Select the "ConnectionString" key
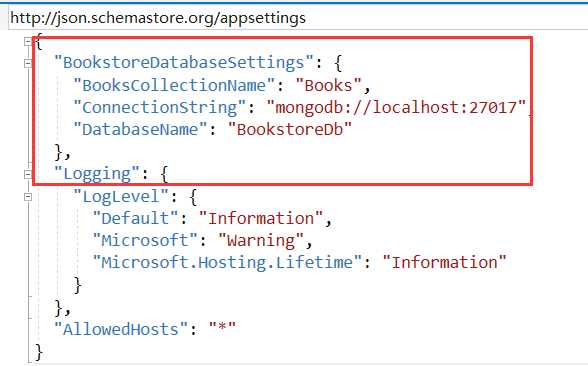 (160, 108)
